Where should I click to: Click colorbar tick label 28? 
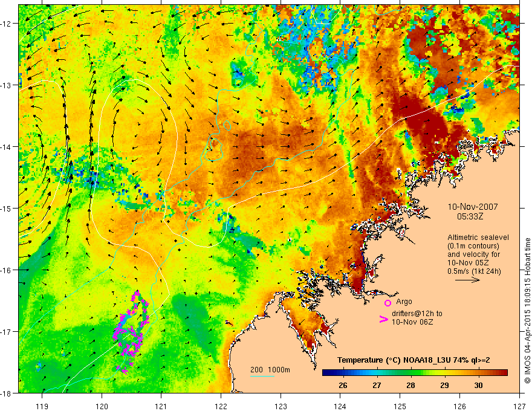coord(410,386)
